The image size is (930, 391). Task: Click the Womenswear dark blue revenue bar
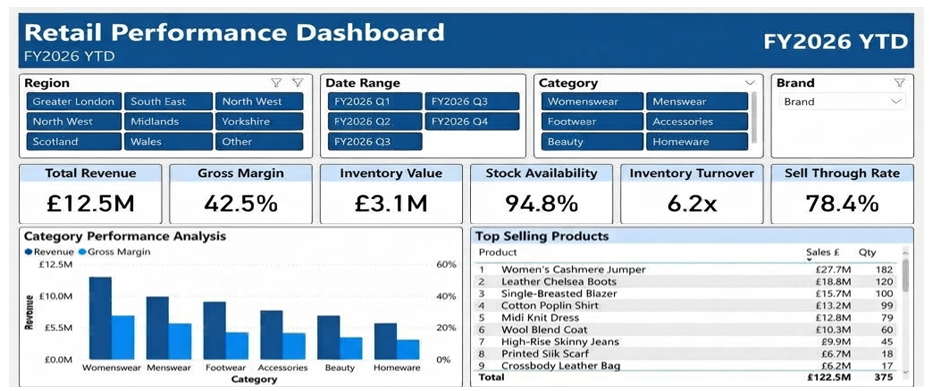[100, 318]
